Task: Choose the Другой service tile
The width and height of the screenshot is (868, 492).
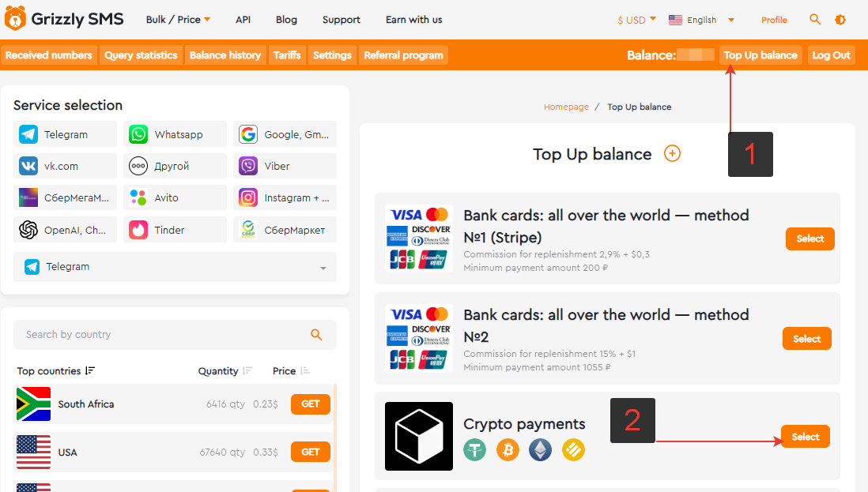Action: (175, 166)
